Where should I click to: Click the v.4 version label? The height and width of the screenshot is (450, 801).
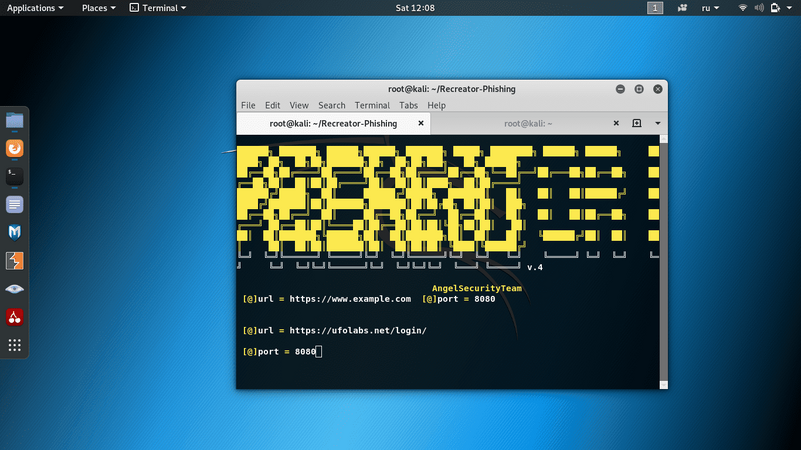tap(535, 267)
